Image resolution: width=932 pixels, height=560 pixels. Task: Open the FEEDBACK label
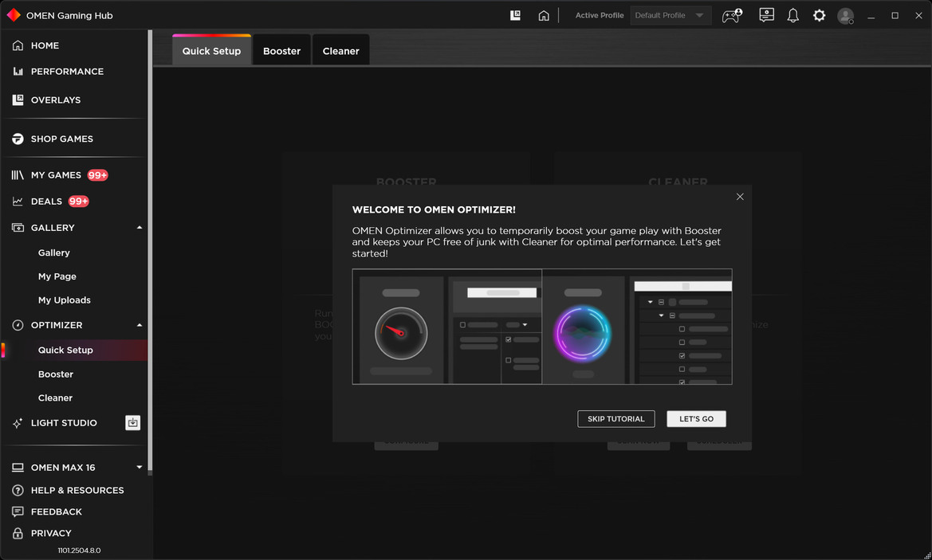coord(57,512)
